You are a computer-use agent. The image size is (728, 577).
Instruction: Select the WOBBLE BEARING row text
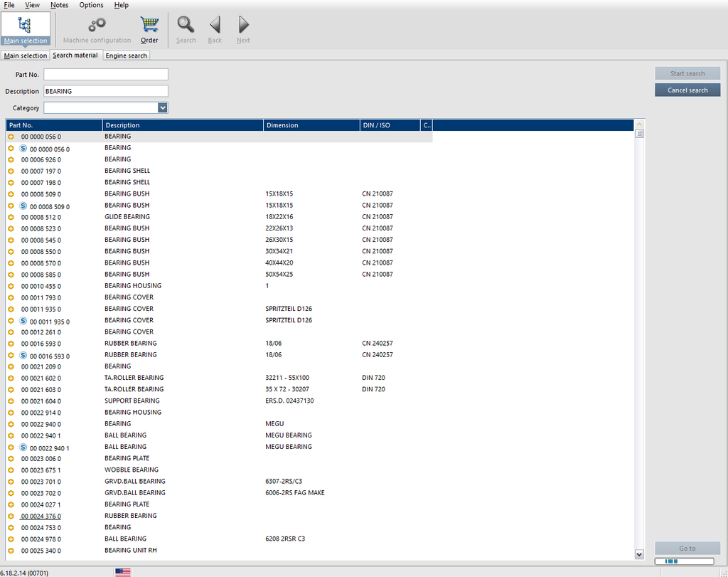(132, 470)
